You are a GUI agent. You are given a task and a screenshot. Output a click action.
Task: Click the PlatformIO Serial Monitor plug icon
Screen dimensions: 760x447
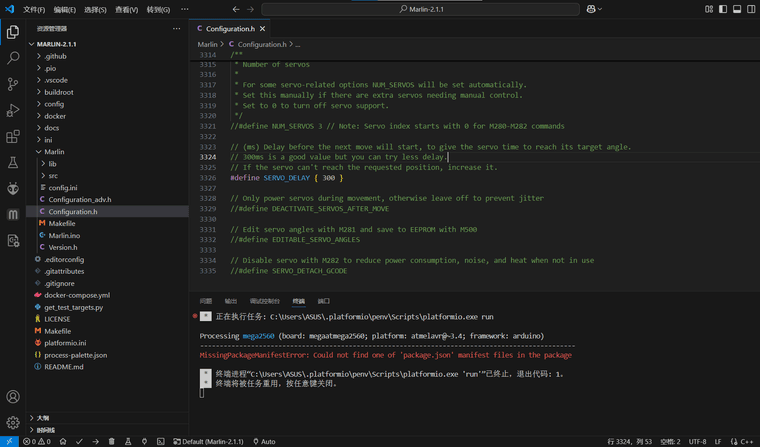144,441
